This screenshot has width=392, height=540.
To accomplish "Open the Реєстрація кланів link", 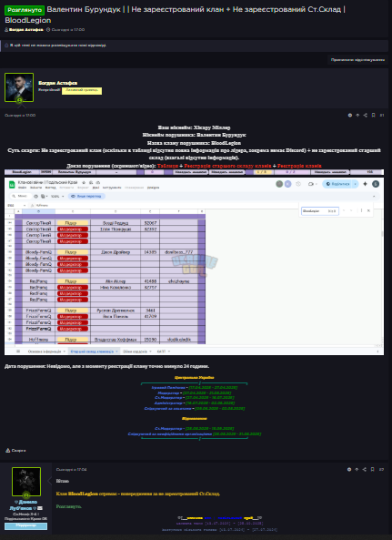I will pos(299,166).
